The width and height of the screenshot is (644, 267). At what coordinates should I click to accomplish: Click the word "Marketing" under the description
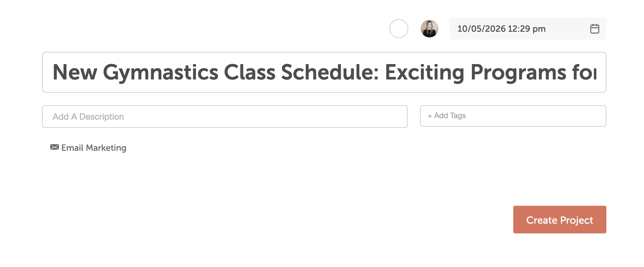(x=106, y=148)
